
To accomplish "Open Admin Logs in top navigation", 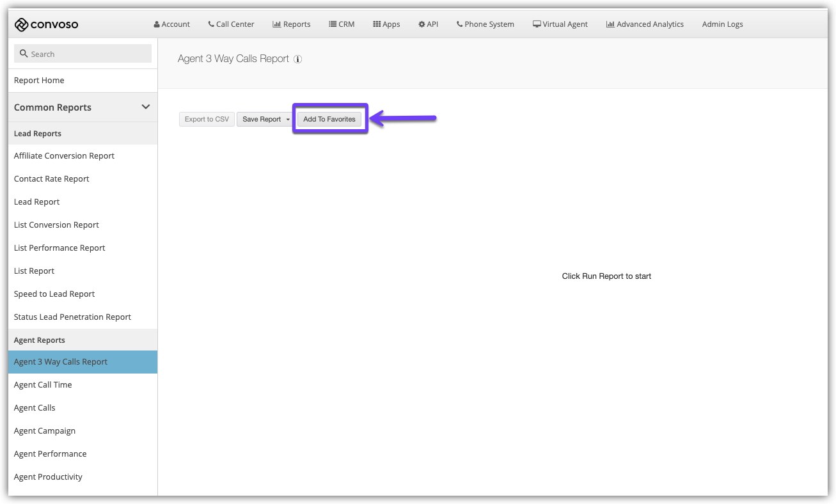I will tap(722, 24).
